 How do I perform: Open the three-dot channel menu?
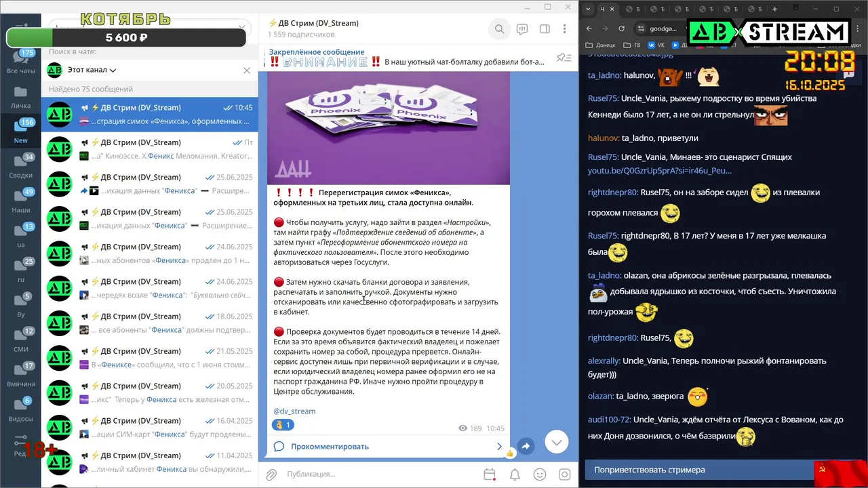(x=565, y=29)
